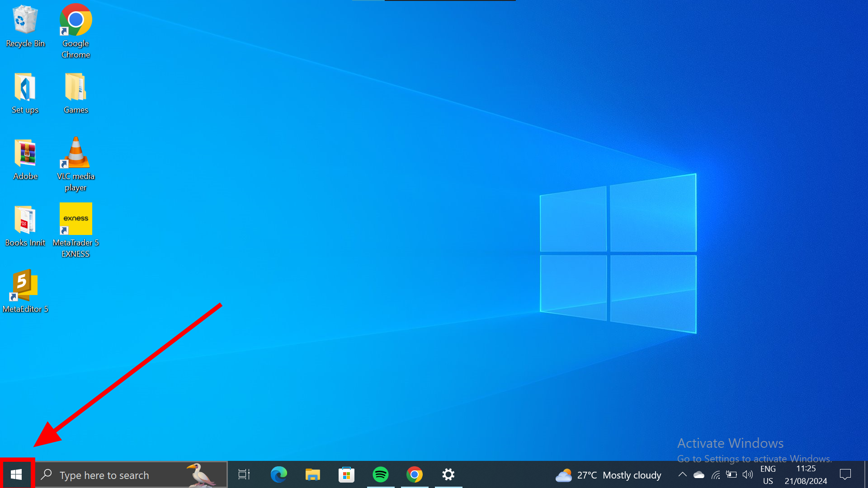The height and width of the screenshot is (488, 868).
Task: Open Microsoft Store from the taskbar
Action: [x=346, y=474]
